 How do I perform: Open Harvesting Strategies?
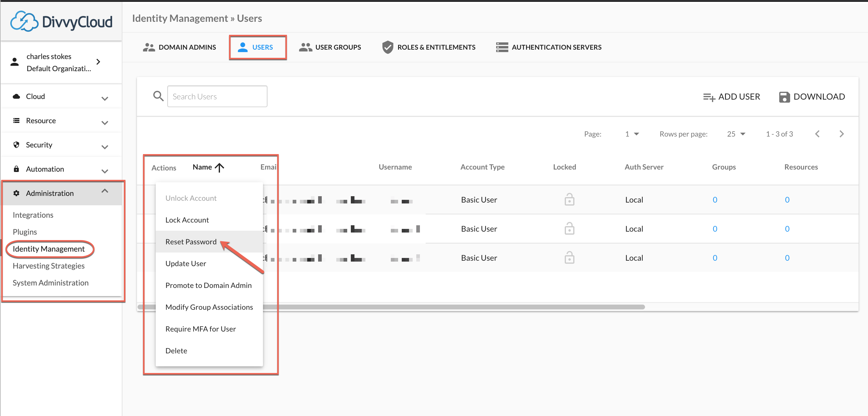click(49, 266)
